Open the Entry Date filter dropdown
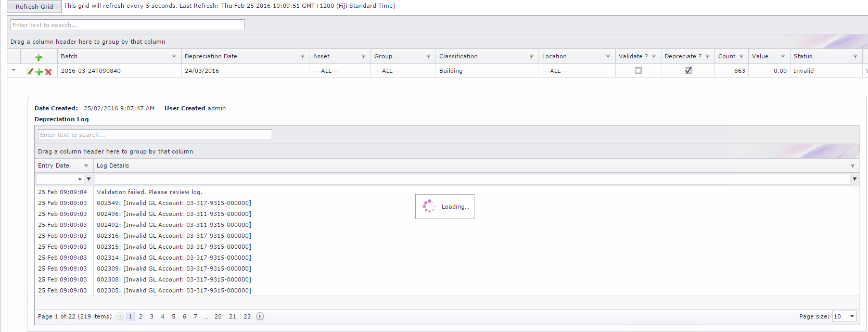This screenshot has height=332, width=868. coord(80,179)
